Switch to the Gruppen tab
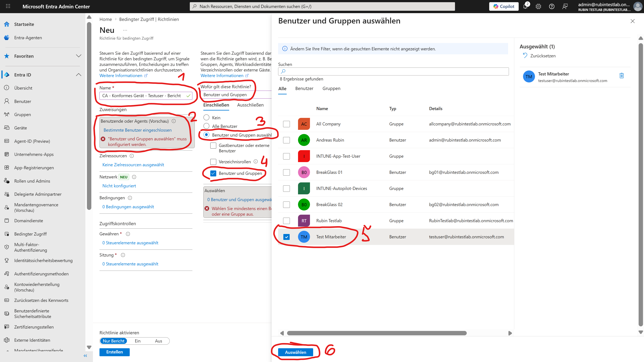644x362 pixels. click(331, 89)
